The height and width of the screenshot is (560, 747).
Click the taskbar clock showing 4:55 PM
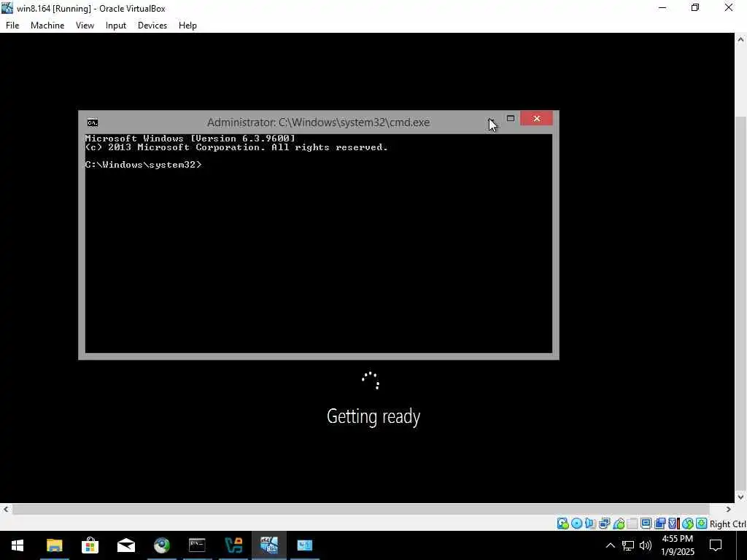(x=678, y=545)
